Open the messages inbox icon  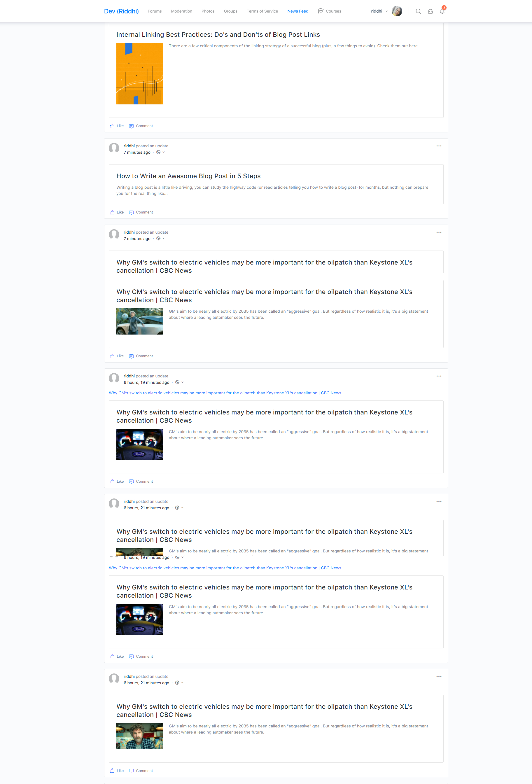tap(430, 11)
